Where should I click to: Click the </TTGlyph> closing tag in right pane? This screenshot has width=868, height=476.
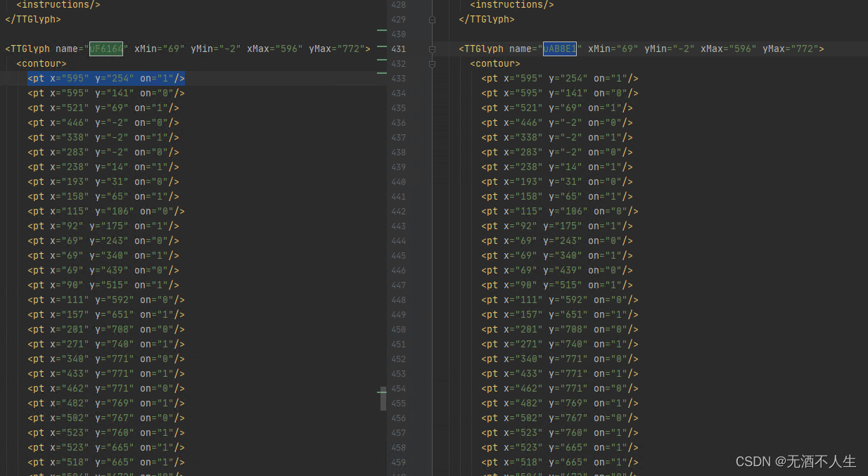[487, 19]
